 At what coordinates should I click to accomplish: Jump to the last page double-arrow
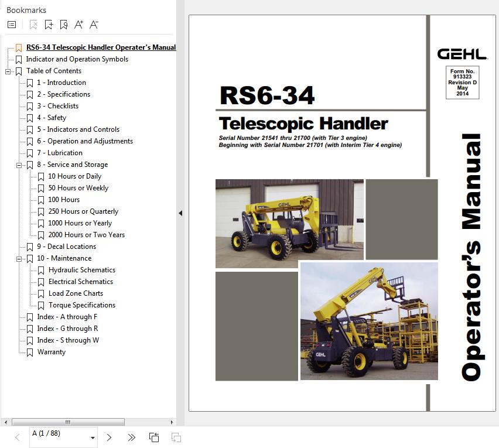click(131, 437)
